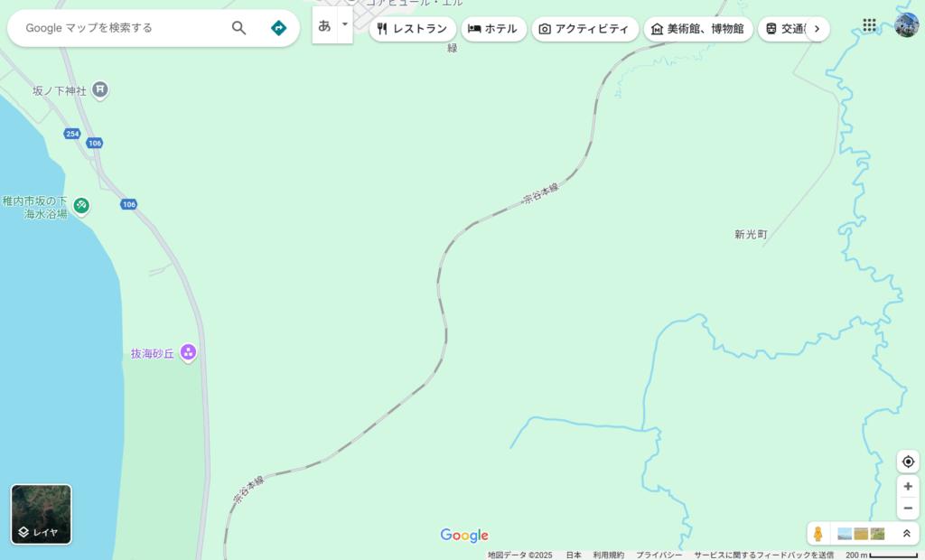Zoom out with the minus button
This screenshot has height=560, width=925.
tap(908, 509)
